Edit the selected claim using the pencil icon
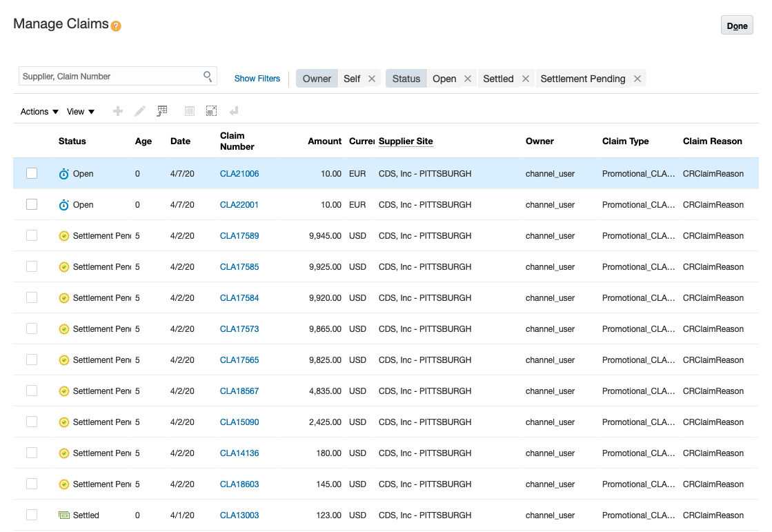The height and width of the screenshot is (532, 772). 139,111
